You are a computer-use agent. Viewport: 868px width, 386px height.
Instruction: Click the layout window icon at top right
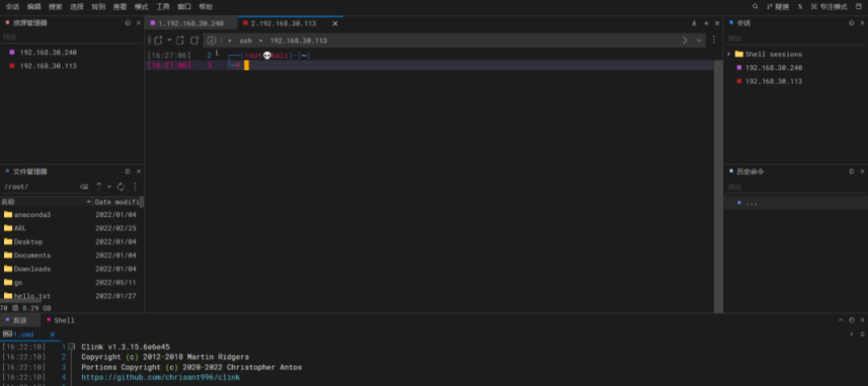[858, 6]
